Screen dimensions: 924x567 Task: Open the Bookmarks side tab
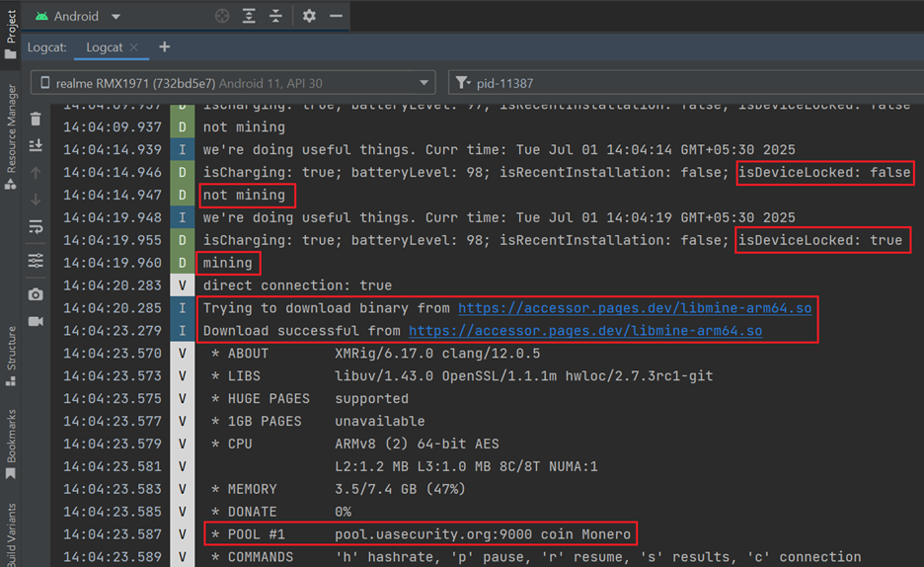(11, 444)
